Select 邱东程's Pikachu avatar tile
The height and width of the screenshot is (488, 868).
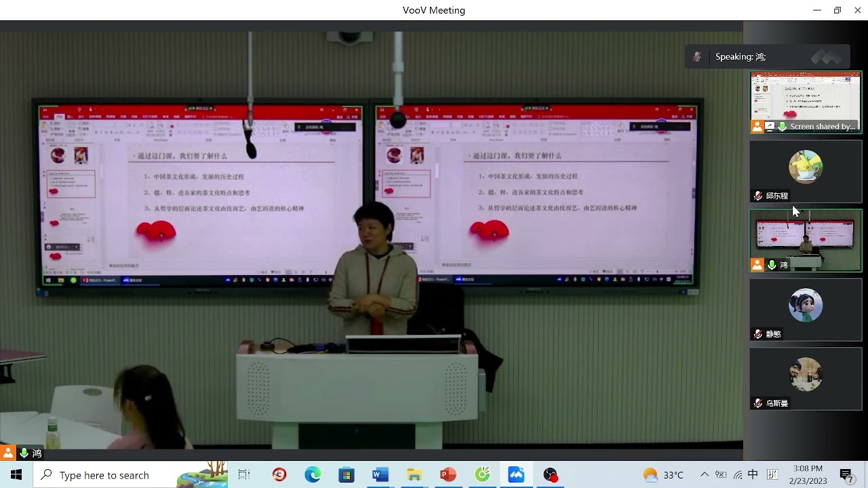[806, 171]
